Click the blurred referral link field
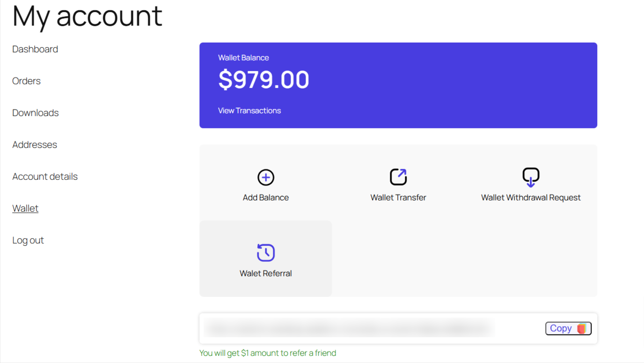Image resolution: width=644 pixels, height=363 pixels. click(x=349, y=328)
